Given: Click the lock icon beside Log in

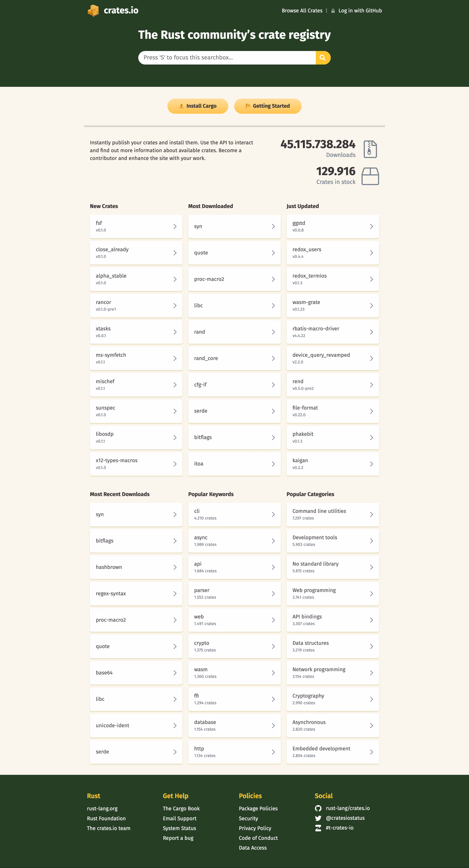Looking at the screenshot, I should (x=333, y=11).
